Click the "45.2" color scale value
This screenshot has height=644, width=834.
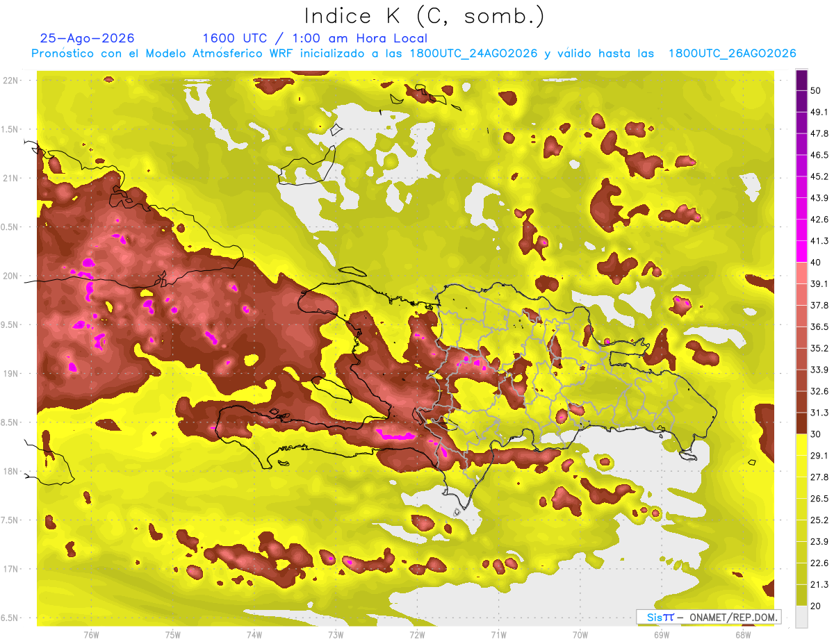(x=819, y=176)
